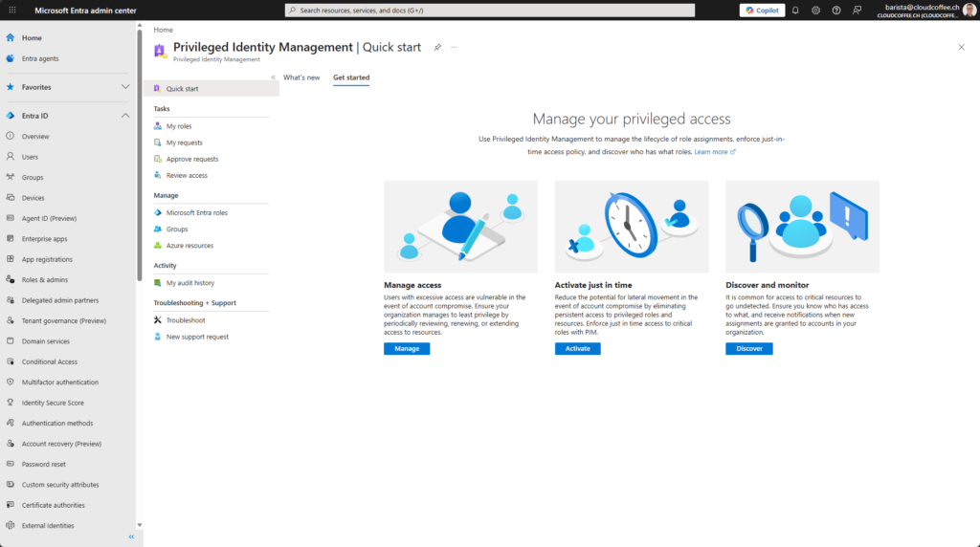The height and width of the screenshot is (547, 980).
Task: Open the Learn more link
Action: [x=714, y=152]
